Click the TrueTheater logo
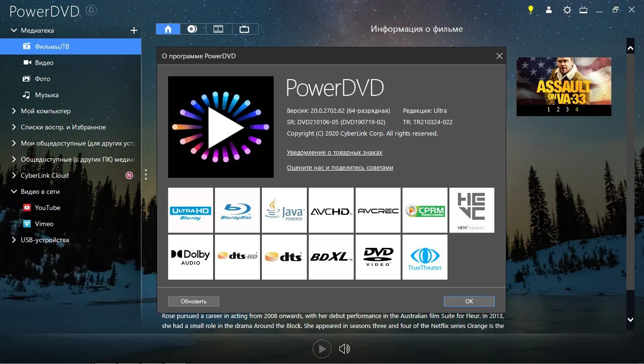644x364 pixels. [425, 257]
